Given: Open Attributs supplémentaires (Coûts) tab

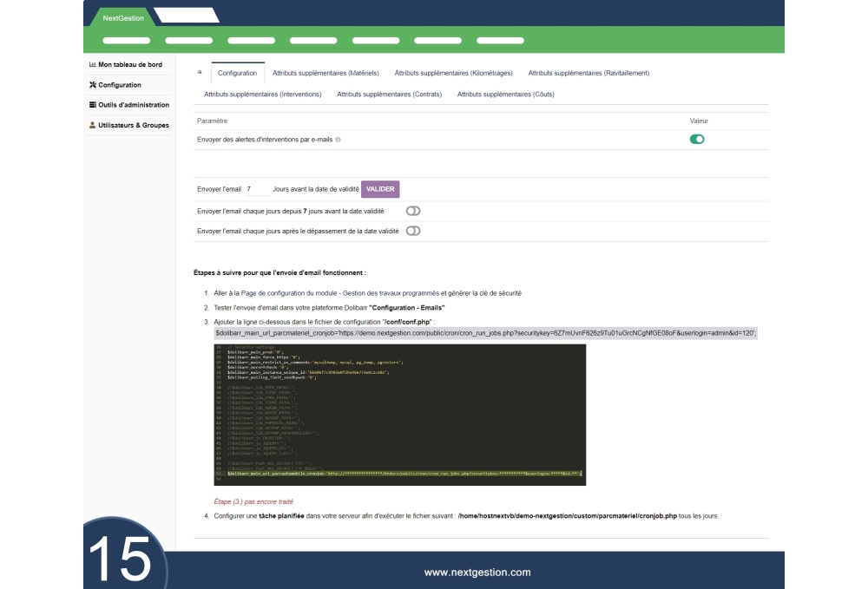Looking at the screenshot, I should (x=505, y=95).
